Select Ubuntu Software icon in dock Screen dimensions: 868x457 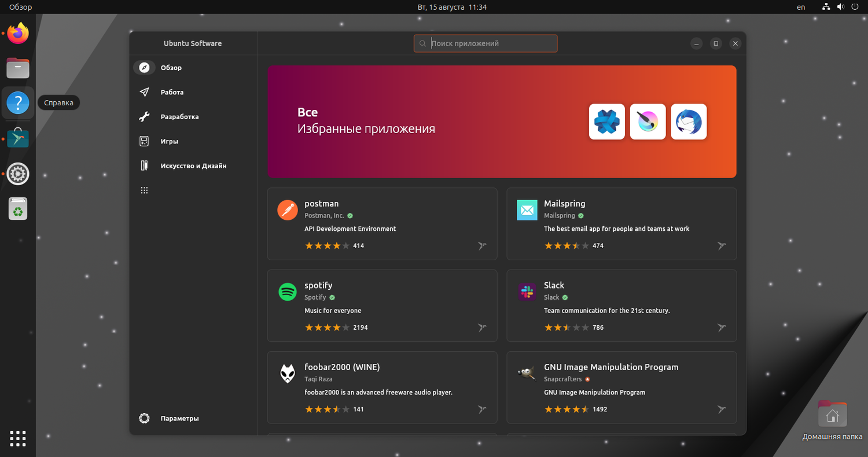tap(18, 139)
